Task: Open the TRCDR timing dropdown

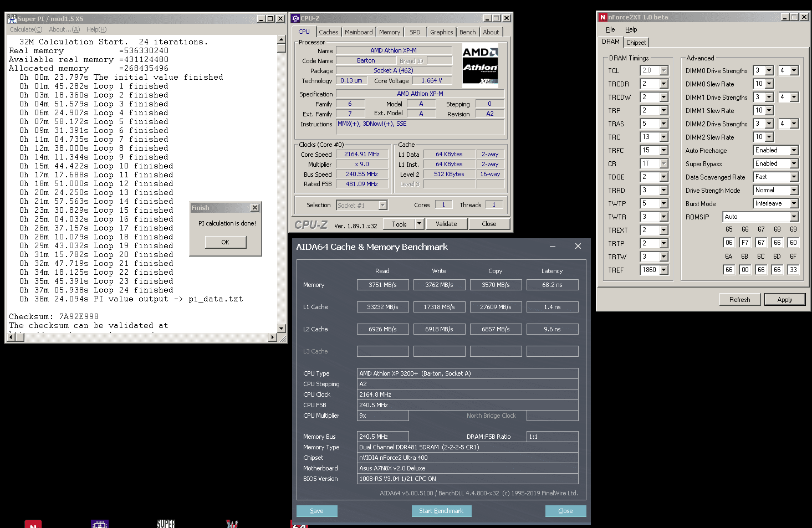Action: pos(663,84)
